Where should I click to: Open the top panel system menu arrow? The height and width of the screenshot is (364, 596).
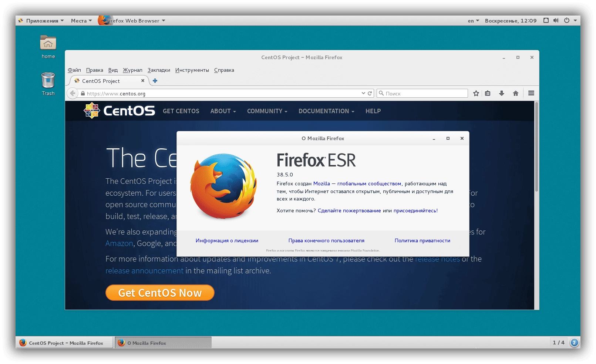(575, 20)
